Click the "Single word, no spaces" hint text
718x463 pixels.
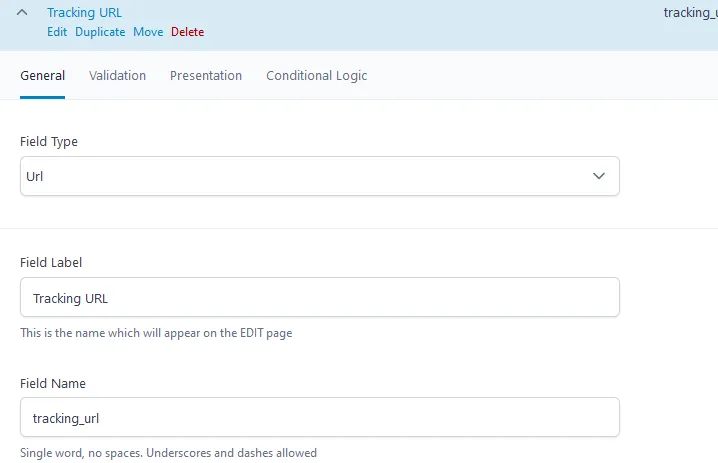(168, 453)
